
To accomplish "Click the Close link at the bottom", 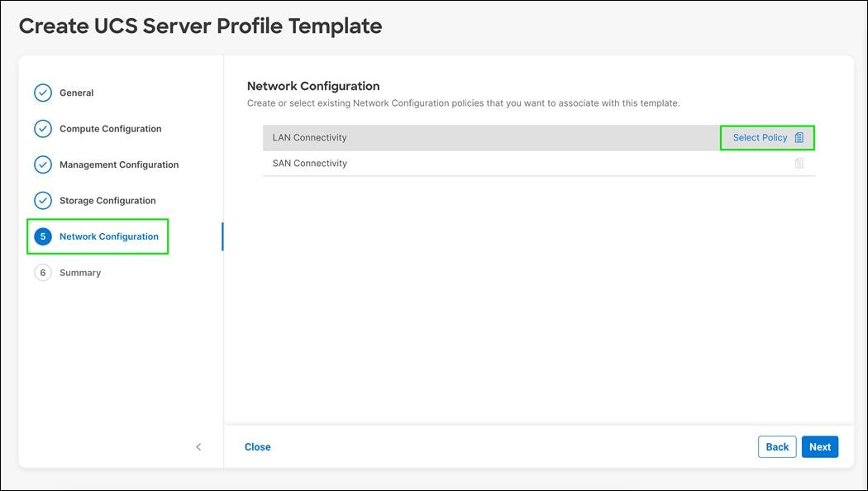I will (x=257, y=446).
